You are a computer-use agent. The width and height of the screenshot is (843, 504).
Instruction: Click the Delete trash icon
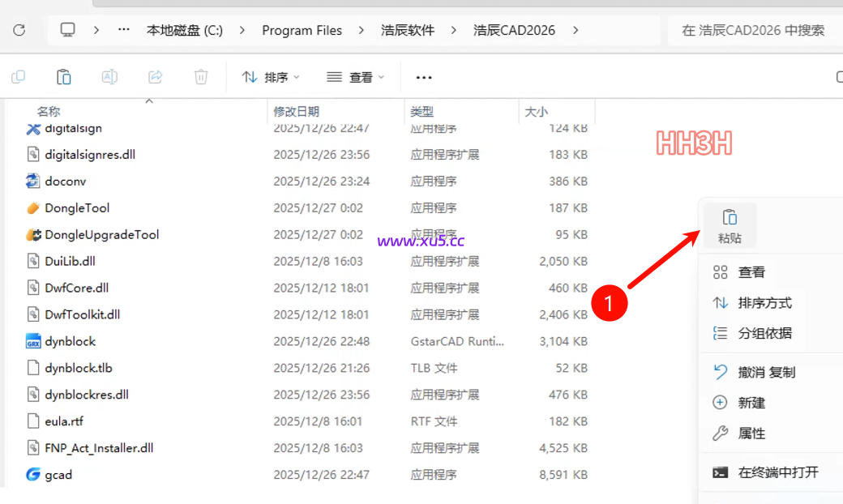click(199, 76)
